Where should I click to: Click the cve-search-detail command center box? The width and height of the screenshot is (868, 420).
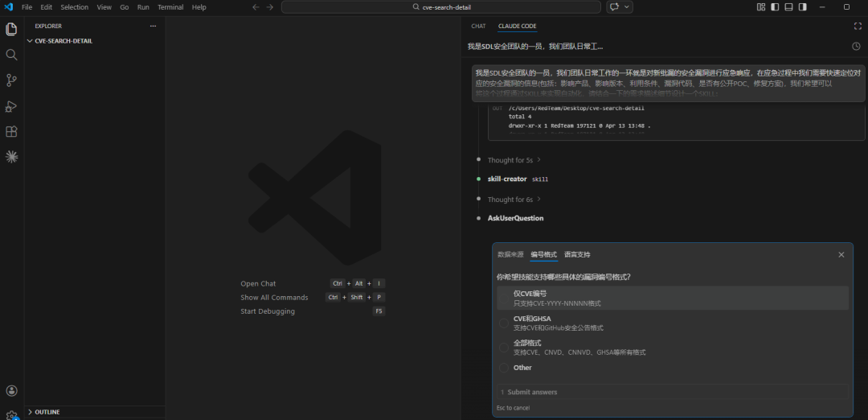coord(440,7)
